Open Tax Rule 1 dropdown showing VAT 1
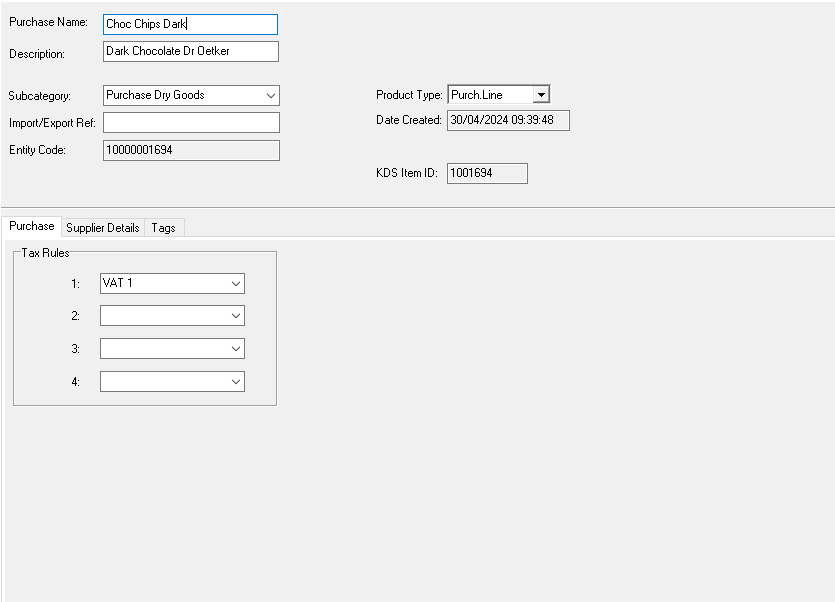The height and width of the screenshot is (602, 835). pyautogui.click(x=172, y=284)
